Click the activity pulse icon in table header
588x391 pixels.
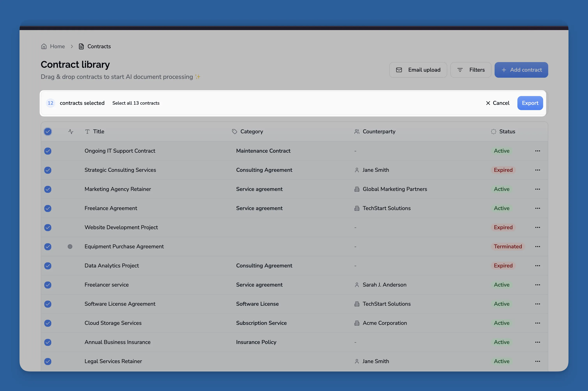71,131
